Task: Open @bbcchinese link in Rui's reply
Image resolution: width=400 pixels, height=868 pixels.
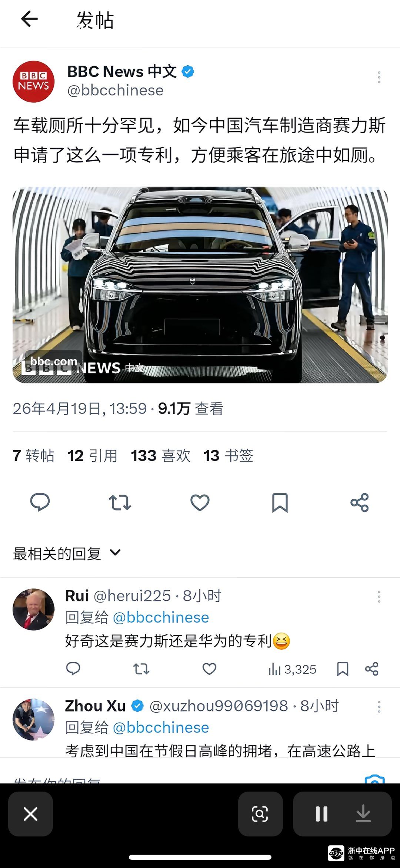Action: tap(161, 617)
